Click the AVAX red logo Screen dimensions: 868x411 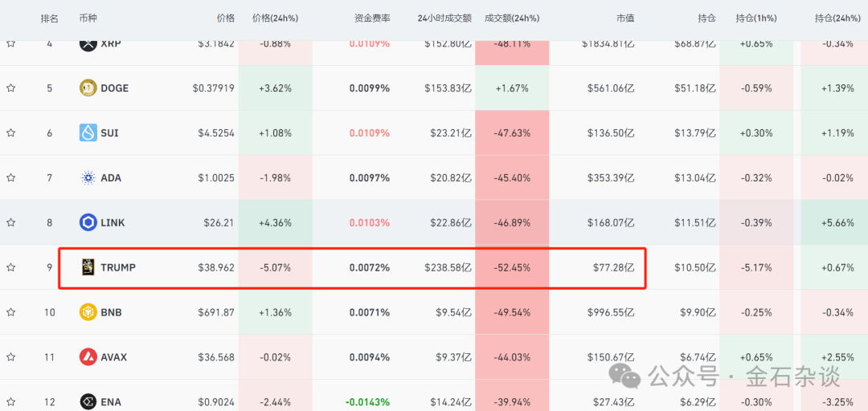(x=88, y=356)
